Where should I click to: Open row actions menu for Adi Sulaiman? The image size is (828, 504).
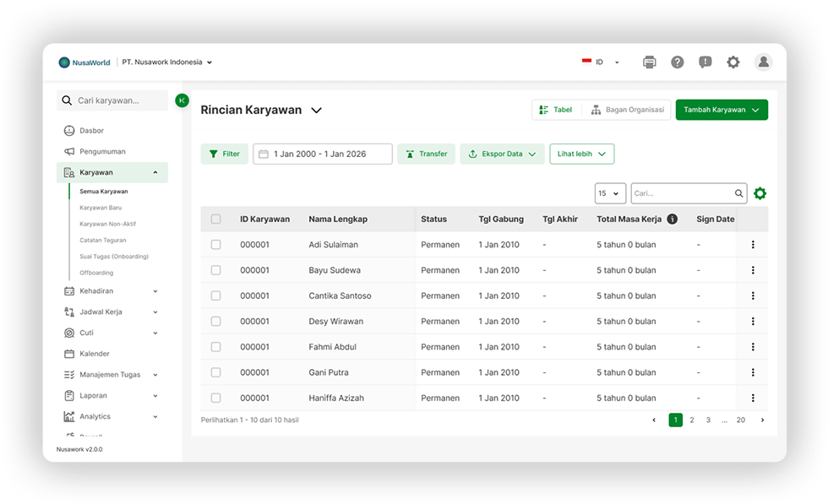click(x=752, y=245)
